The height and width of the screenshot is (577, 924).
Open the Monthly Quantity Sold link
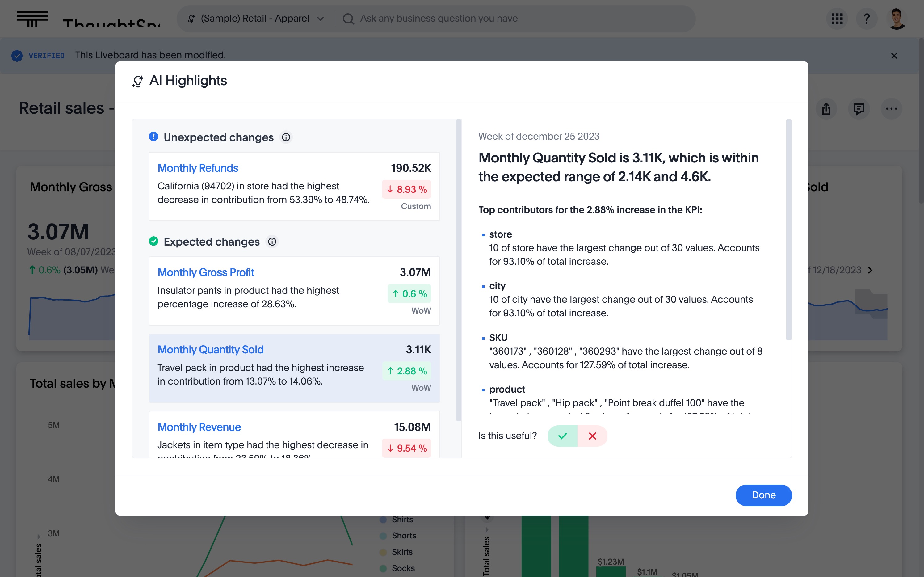point(210,350)
